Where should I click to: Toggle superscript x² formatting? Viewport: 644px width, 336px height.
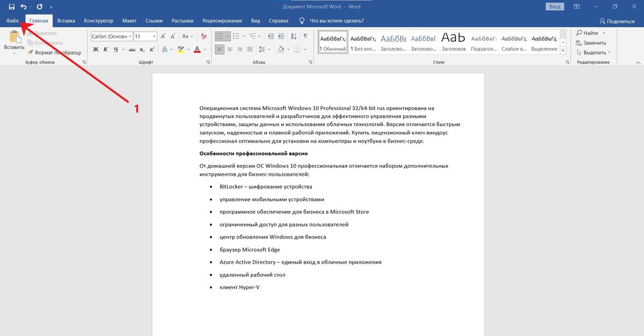[152, 49]
